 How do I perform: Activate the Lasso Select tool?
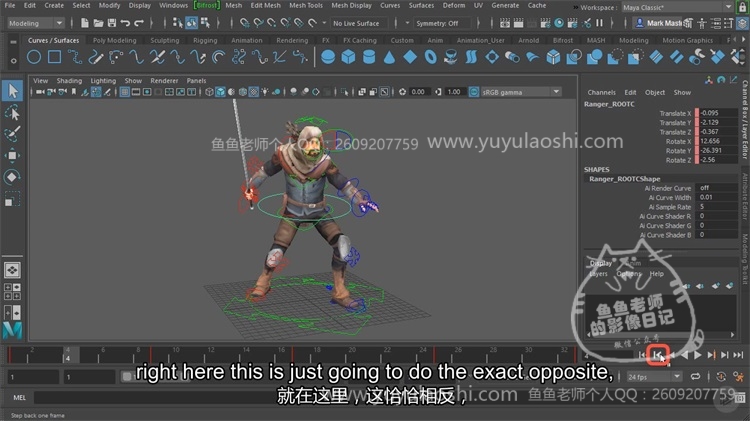pyautogui.click(x=12, y=113)
